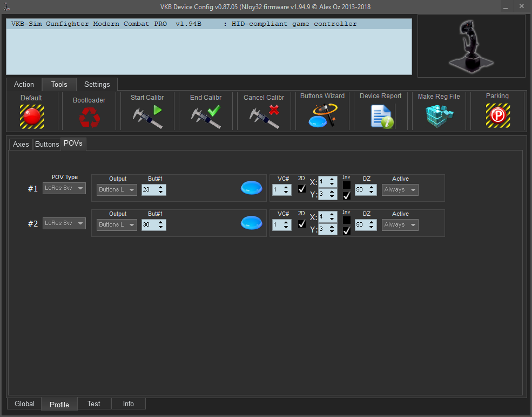Start calibration with the Start Calibr icon
This screenshot has width=532, height=417.
(147, 117)
